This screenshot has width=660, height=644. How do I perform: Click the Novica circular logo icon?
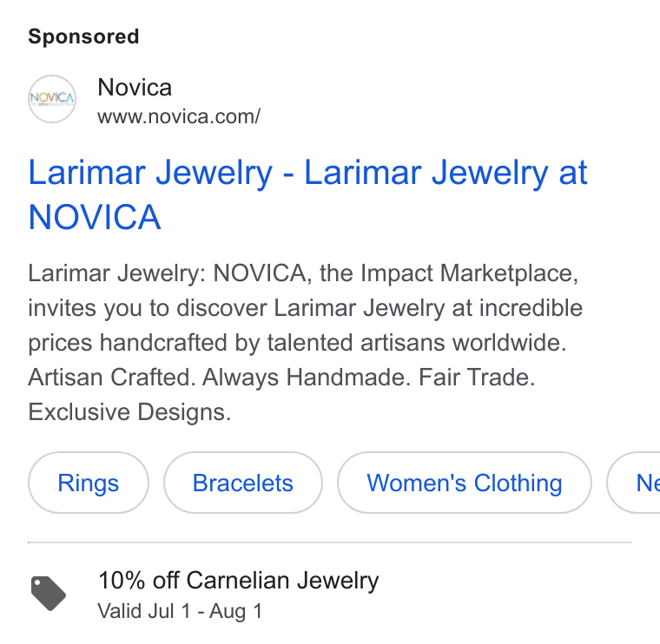click(52, 99)
